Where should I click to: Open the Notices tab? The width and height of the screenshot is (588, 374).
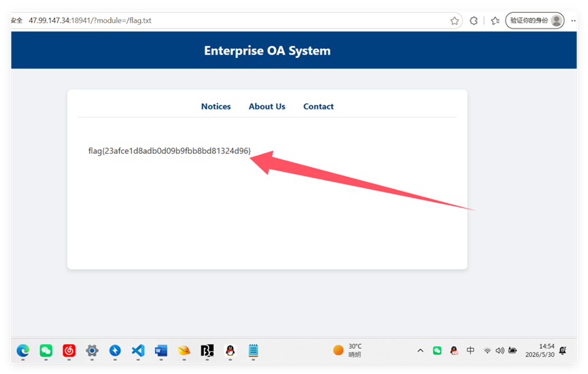216,107
